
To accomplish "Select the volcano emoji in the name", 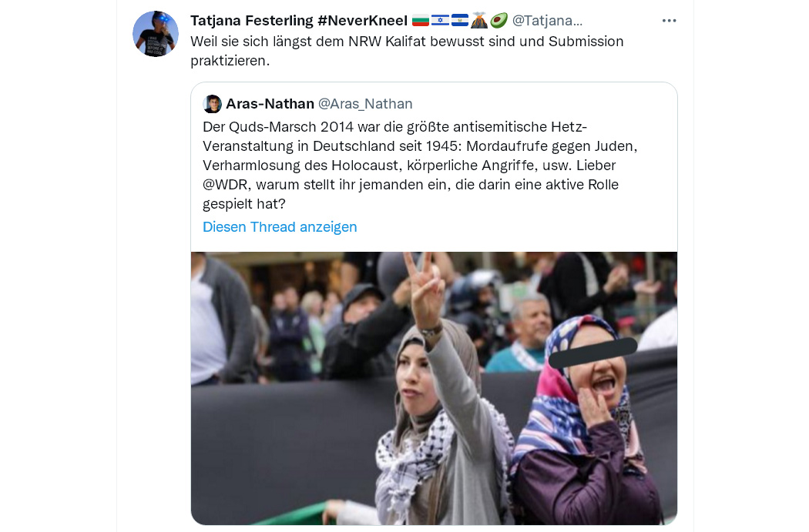I will pyautogui.click(x=479, y=21).
